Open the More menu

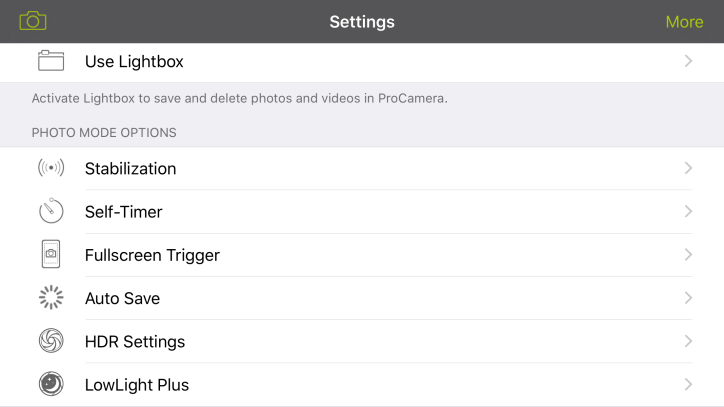coord(684,22)
